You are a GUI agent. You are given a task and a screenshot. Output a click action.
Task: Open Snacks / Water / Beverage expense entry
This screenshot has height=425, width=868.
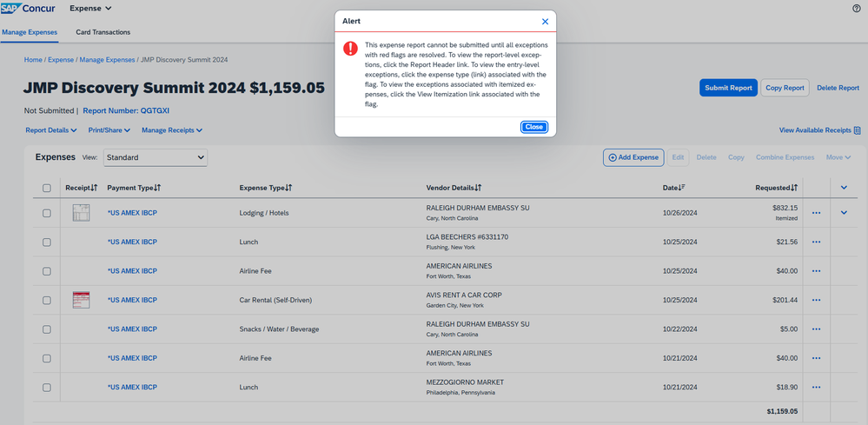tap(279, 329)
